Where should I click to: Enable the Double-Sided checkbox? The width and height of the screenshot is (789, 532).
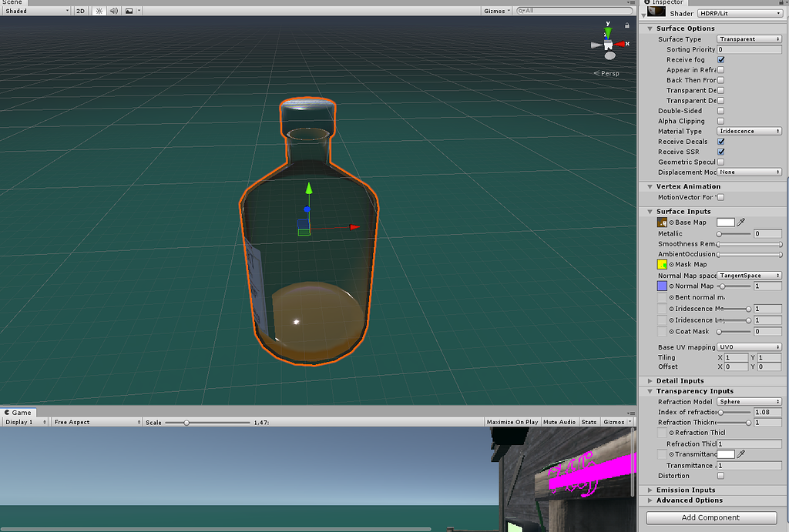coord(721,111)
